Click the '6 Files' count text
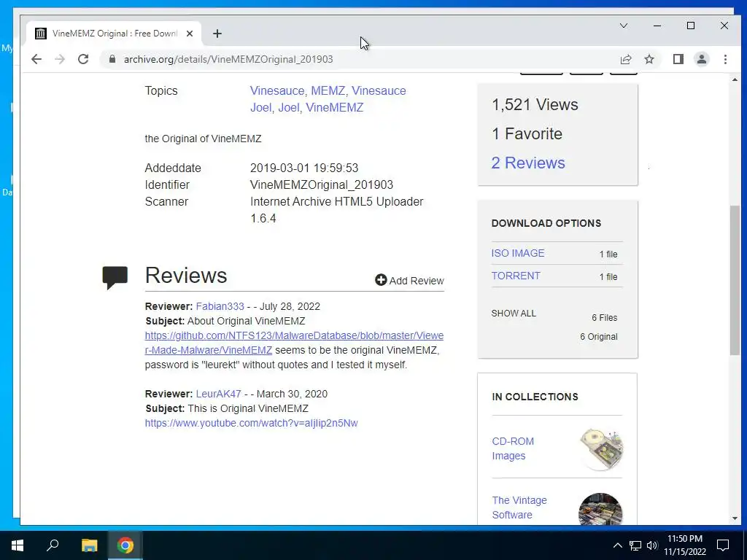 click(605, 318)
